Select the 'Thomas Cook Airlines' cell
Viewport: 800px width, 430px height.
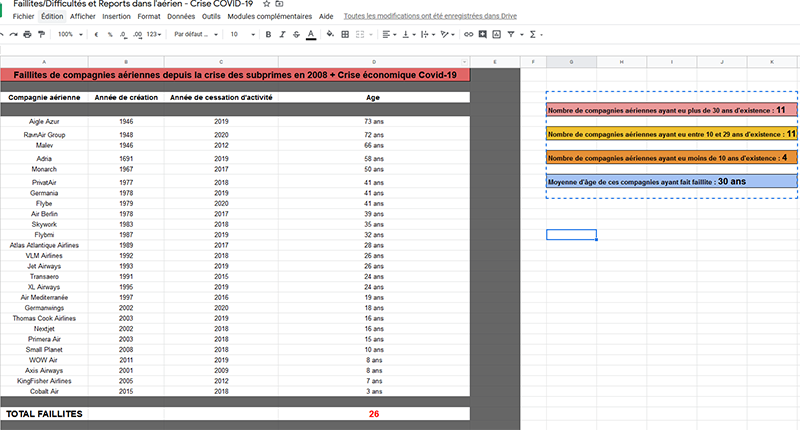pos(44,318)
